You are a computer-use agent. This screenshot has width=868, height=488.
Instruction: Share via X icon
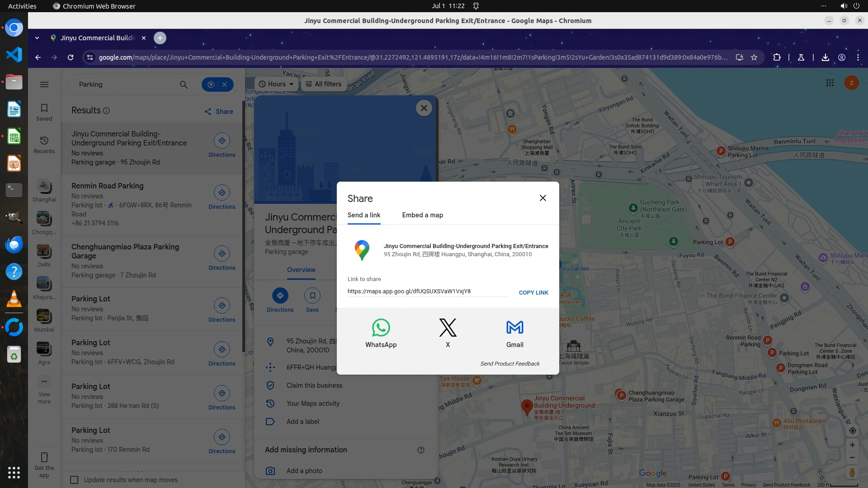(448, 328)
